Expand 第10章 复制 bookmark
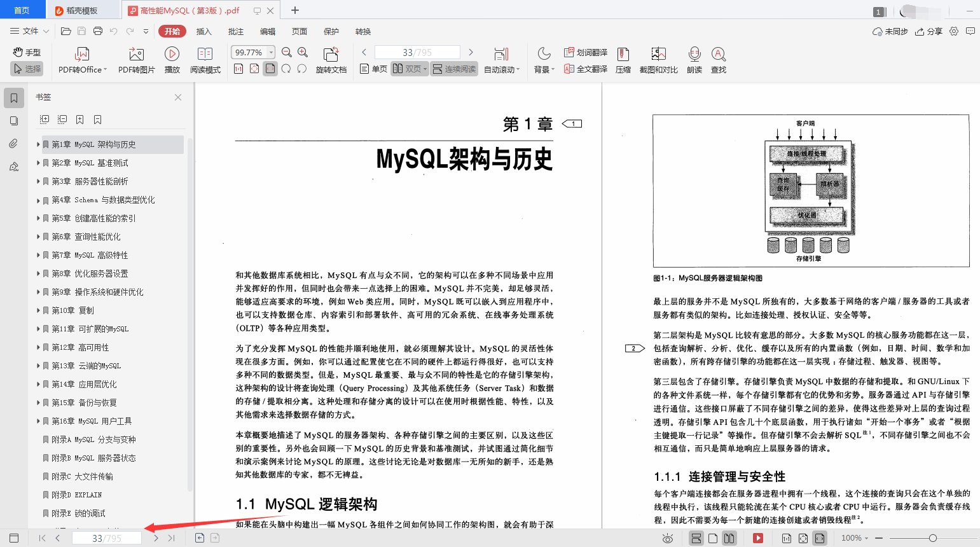980x547 pixels. pos(38,310)
